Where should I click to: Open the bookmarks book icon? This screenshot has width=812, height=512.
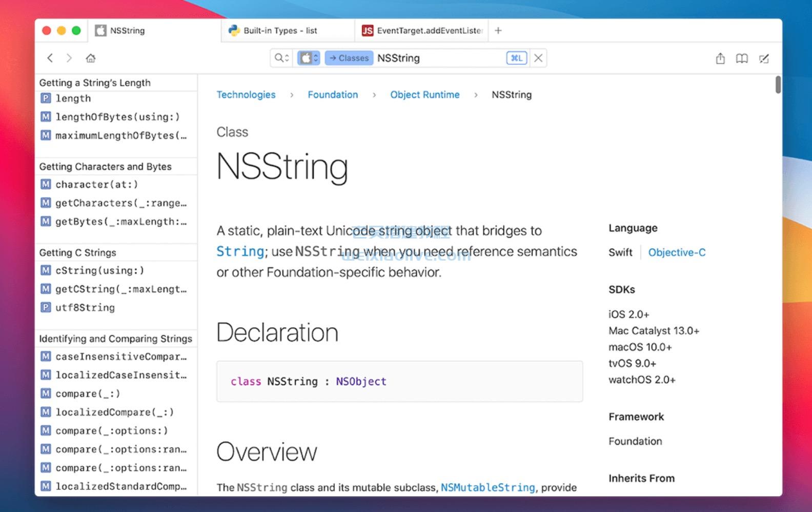point(742,58)
